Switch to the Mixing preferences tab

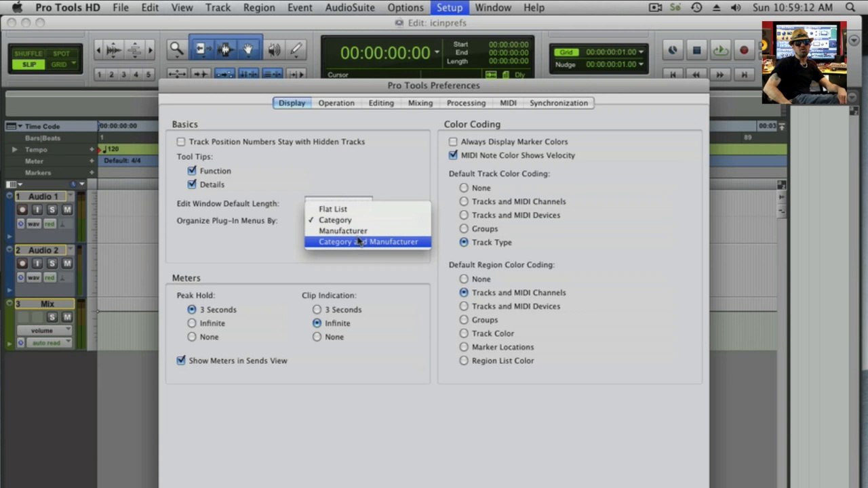pyautogui.click(x=420, y=103)
